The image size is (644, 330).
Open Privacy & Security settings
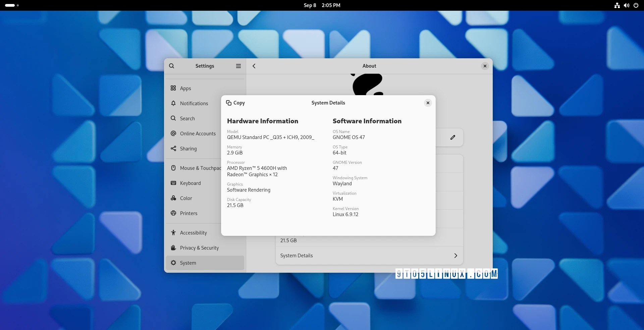pos(205,248)
